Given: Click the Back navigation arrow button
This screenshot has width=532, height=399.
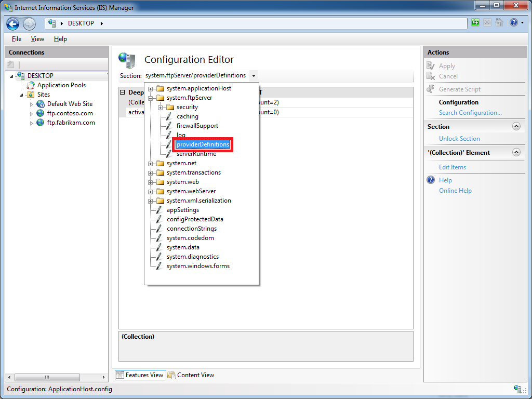Looking at the screenshot, I should pyautogui.click(x=13, y=24).
